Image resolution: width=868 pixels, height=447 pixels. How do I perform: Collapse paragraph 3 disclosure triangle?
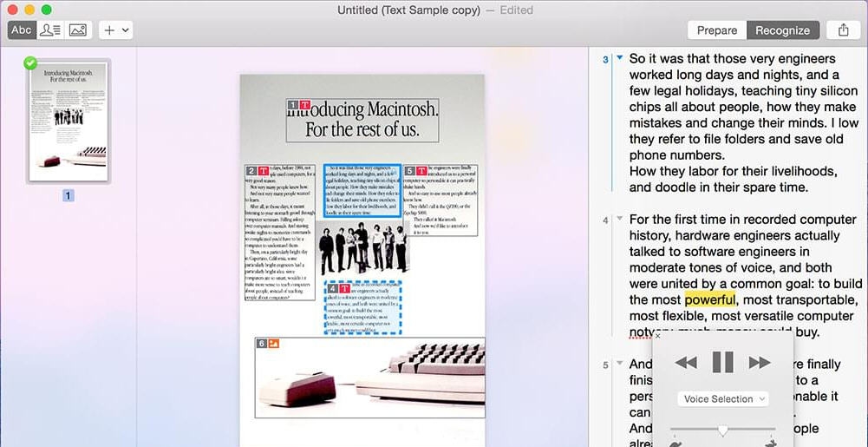click(620, 57)
